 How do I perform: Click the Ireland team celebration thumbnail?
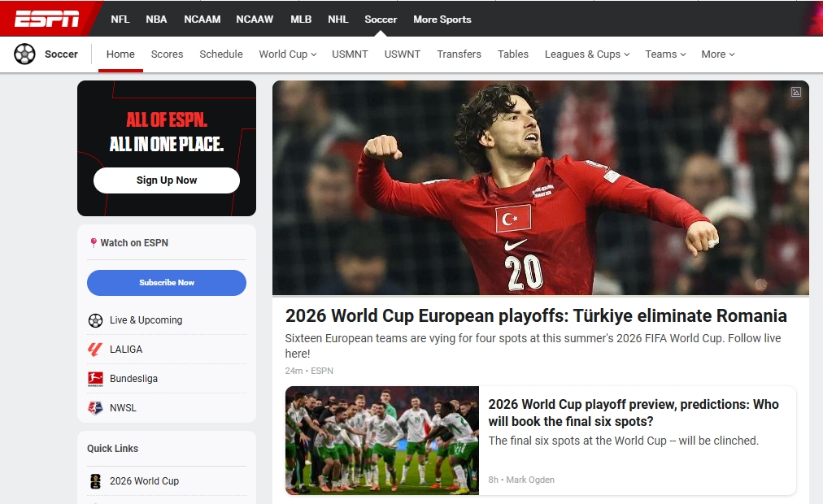pyautogui.click(x=381, y=440)
